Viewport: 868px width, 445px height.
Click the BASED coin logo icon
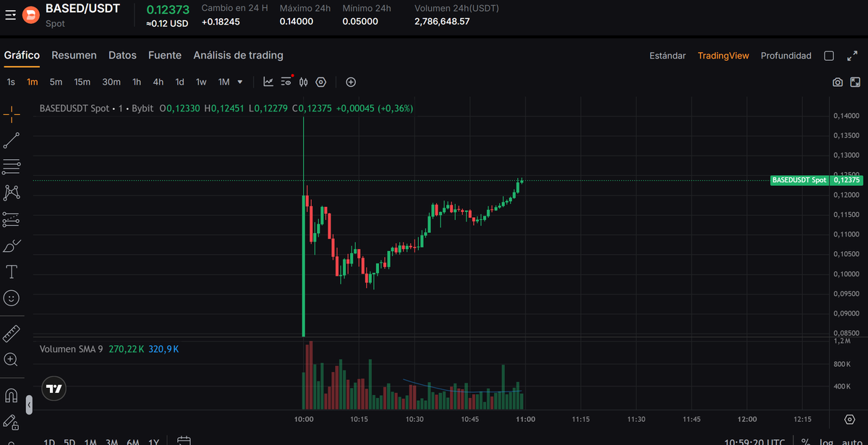pos(31,15)
